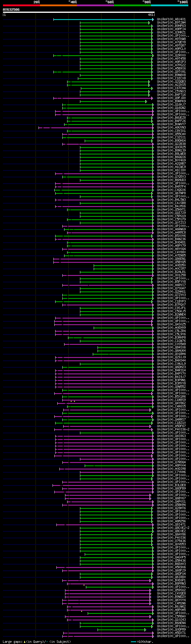The height and width of the screenshot is (644, 191).
Task: Open the UniRef100_B4R314 hit
Action: click(171, 370)
